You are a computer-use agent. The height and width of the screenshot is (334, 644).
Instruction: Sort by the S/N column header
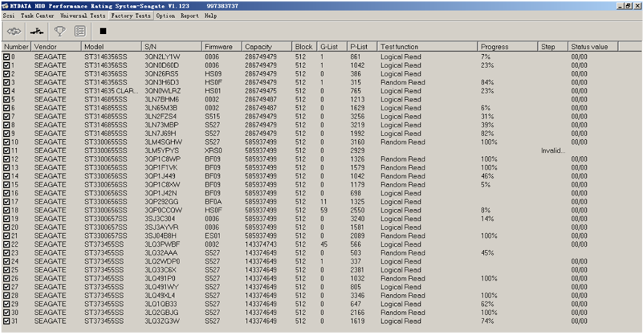(171, 47)
